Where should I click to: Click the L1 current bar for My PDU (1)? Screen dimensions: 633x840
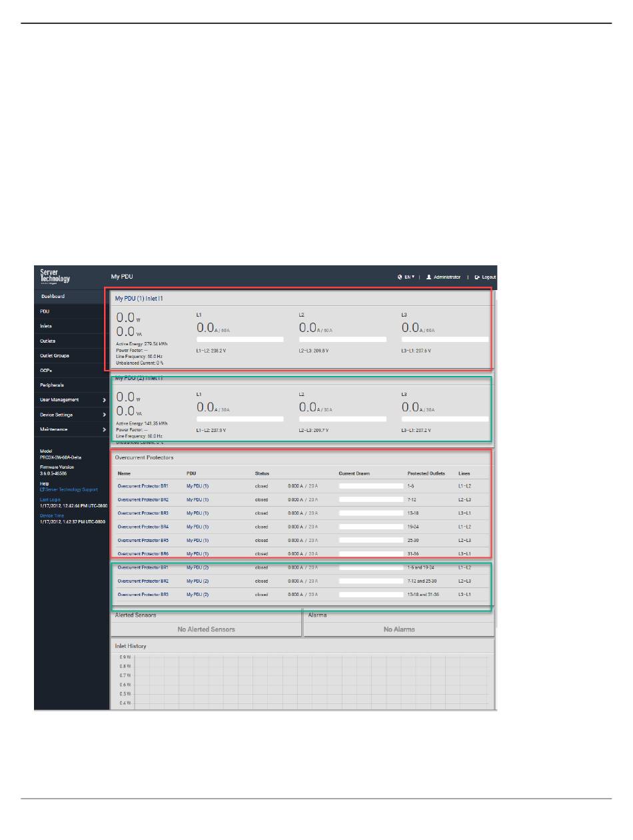pos(240,339)
